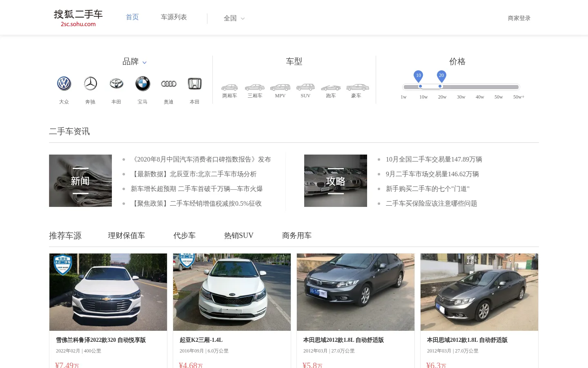This screenshot has height=368, width=588.
Task: Open 北辰亚市:北京二手车市场分析 news link
Action: (x=194, y=174)
